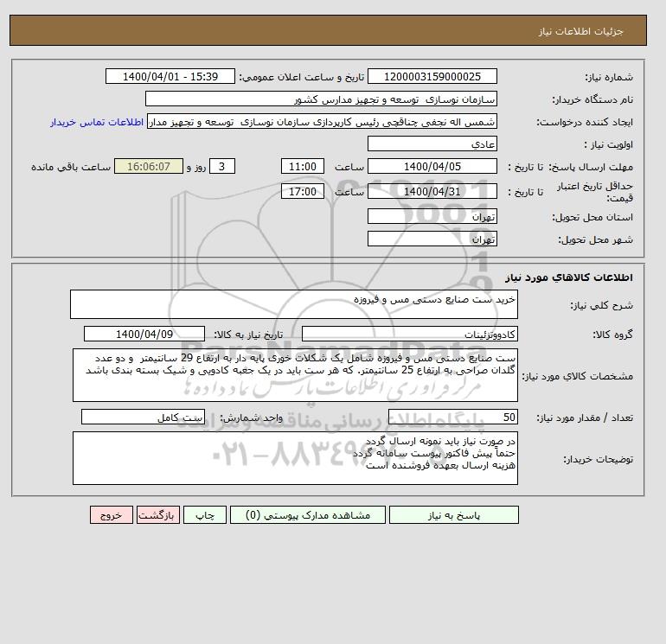This screenshot has height=644, width=666.
Task: Click the 'بازگشت' back button
Action: [x=158, y=515]
